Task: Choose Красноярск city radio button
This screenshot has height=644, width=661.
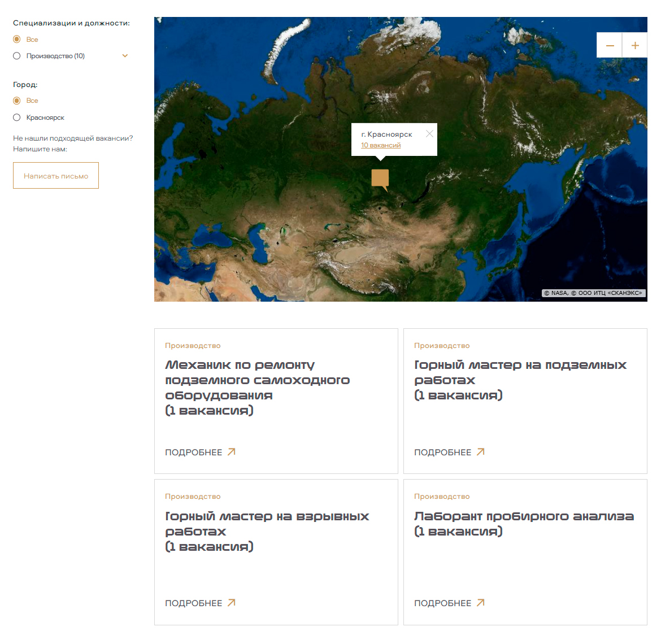Action: (x=17, y=118)
